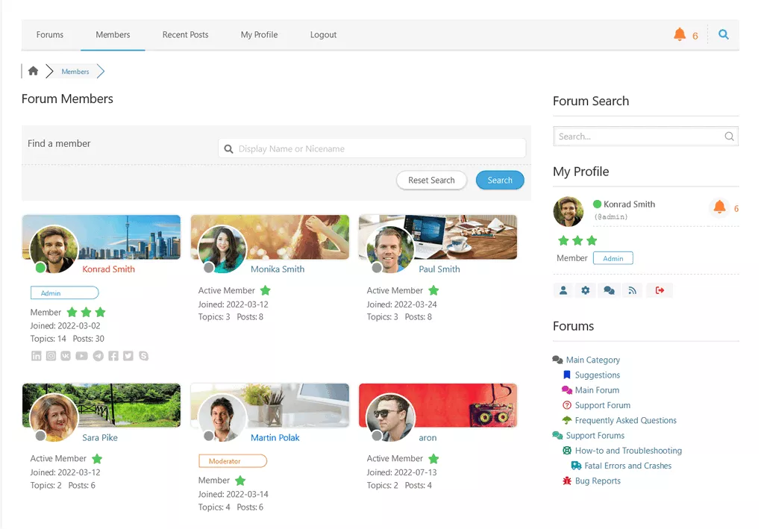Open Monika Smith's profile link
This screenshot has width=764, height=532.
click(278, 269)
